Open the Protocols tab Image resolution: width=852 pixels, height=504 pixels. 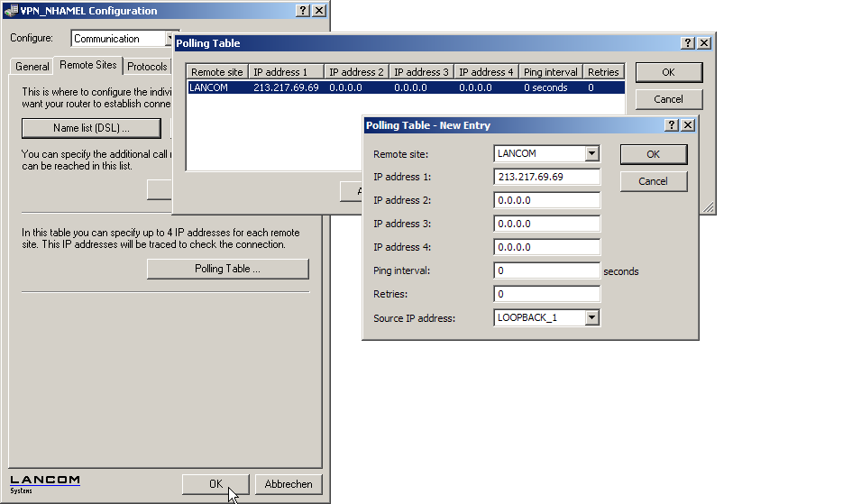(x=147, y=67)
